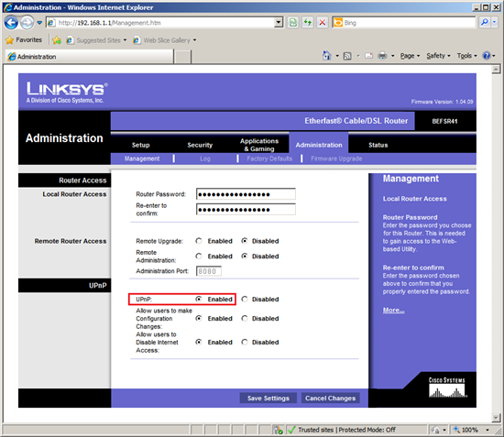
Task: Select the Management sub-tab
Action: 142,158
